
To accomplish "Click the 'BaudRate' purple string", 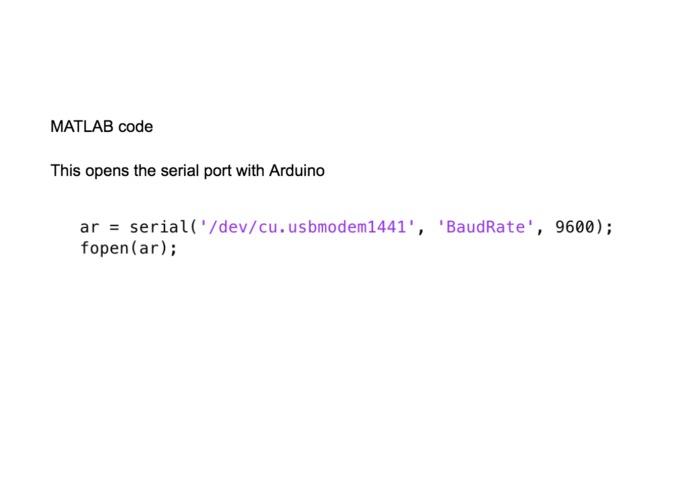I will click(x=485, y=227).
